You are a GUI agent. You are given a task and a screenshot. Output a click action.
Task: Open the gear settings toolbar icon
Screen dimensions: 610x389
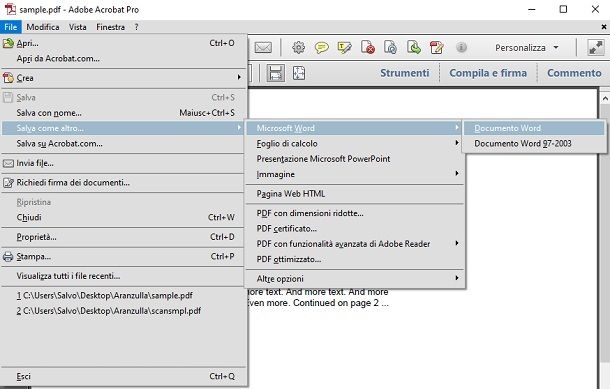click(x=298, y=47)
